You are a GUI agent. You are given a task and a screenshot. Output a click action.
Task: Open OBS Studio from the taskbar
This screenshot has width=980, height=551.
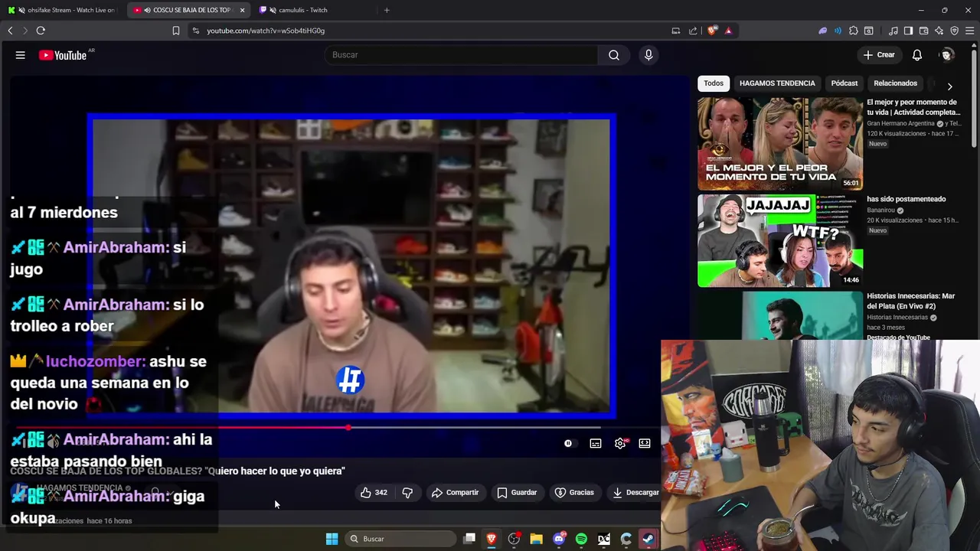(x=514, y=539)
